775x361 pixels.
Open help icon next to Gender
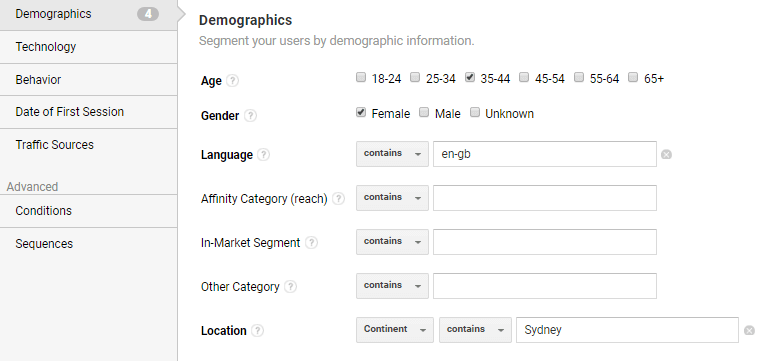[251, 116]
